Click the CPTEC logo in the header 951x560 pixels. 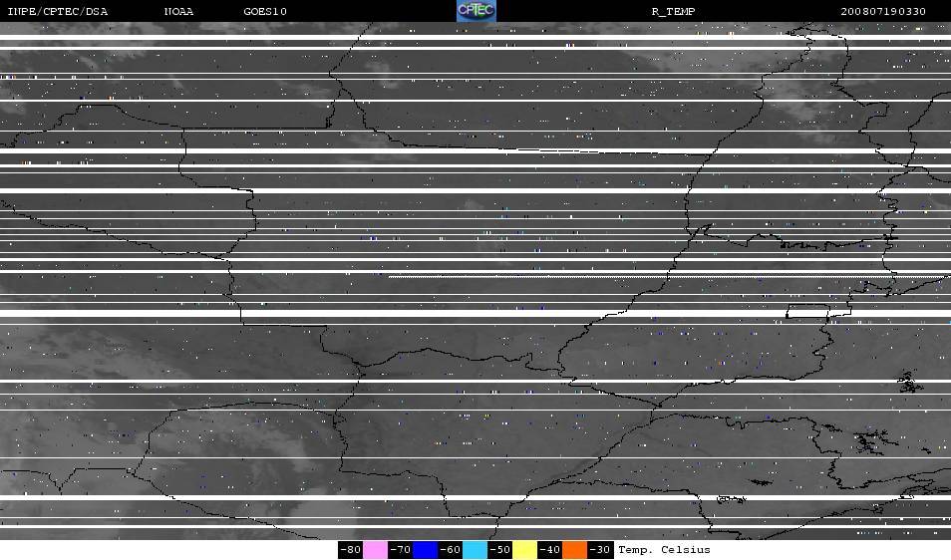click(x=475, y=11)
